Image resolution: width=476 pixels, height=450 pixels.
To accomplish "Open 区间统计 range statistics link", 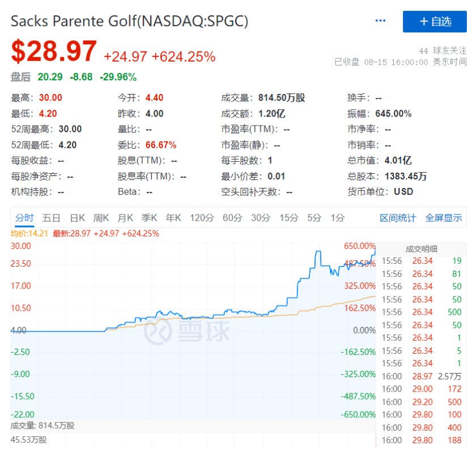I will [x=398, y=218].
